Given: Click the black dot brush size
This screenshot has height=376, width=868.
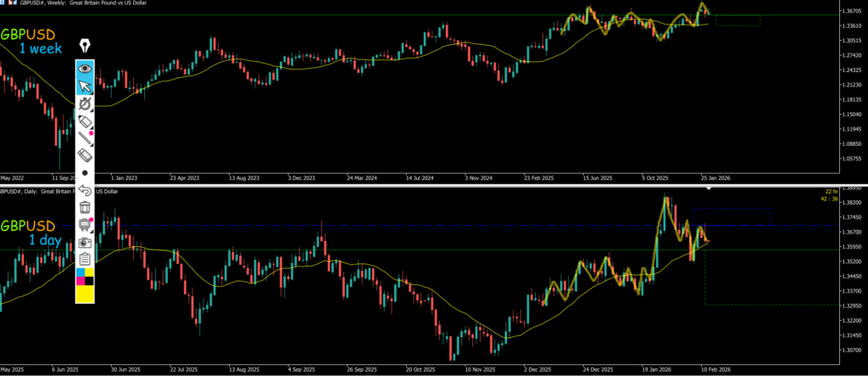Looking at the screenshot, I should point(85,173).
